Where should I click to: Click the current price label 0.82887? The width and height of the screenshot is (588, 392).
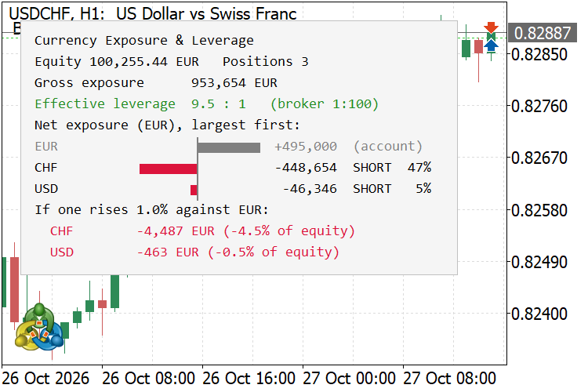[x=543, y=33]
